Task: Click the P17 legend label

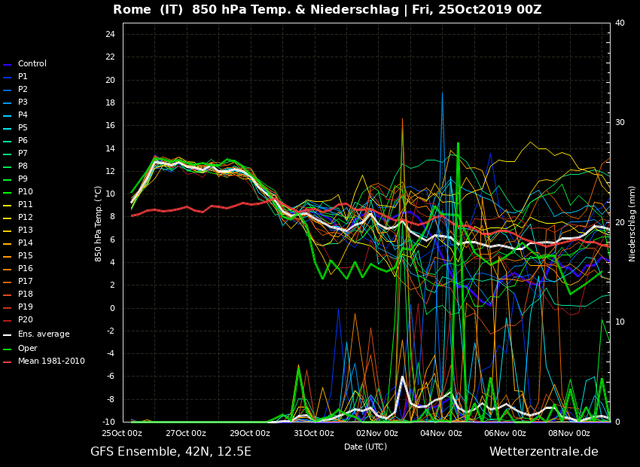Action: point(25,281)
